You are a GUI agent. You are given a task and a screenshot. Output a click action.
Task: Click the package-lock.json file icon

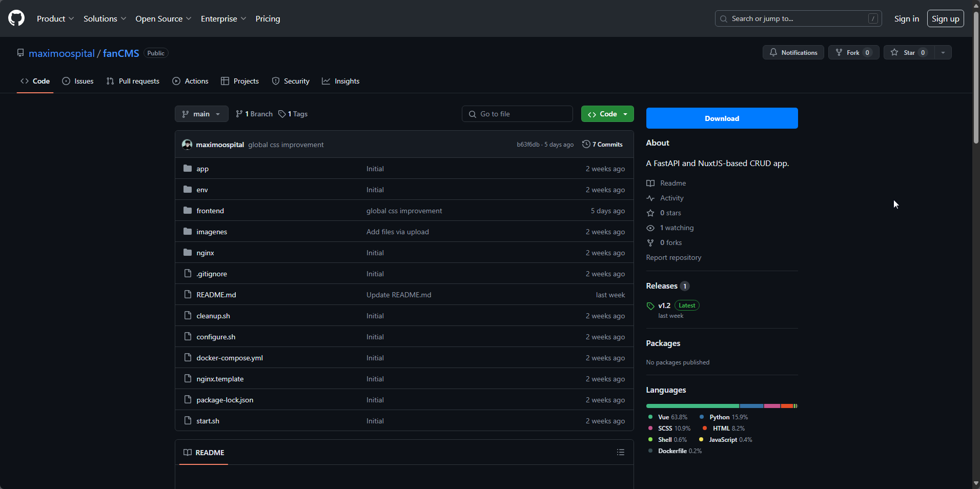point(188,400)
